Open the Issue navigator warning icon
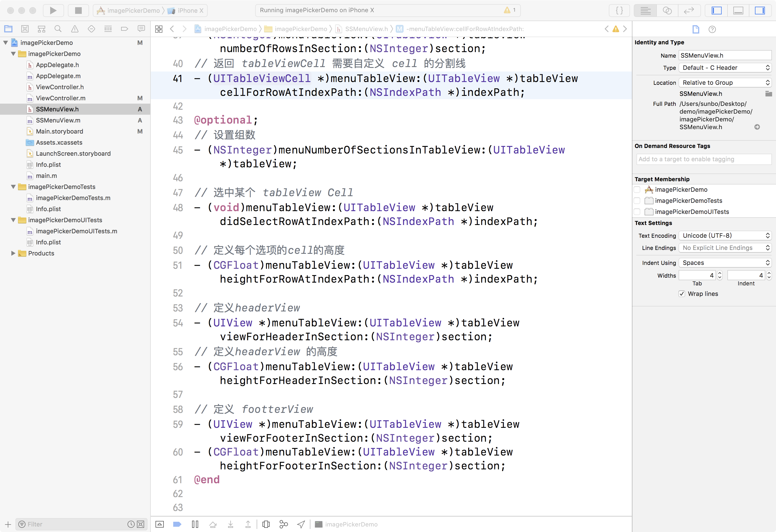This screenshot has height=532, width=776. point(75,29)
